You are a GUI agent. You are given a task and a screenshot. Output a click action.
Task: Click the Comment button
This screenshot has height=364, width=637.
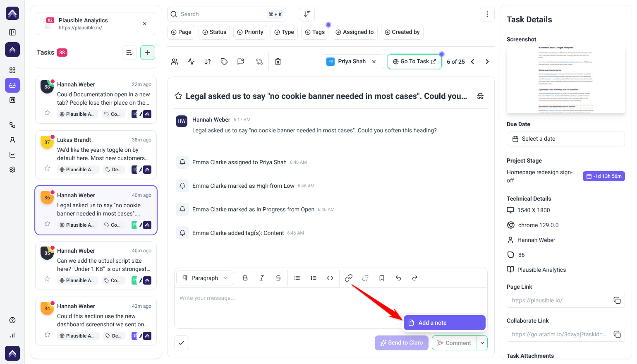454,343
